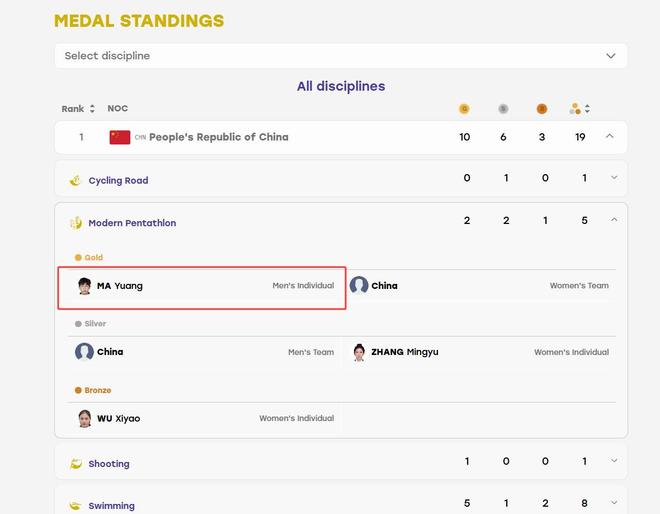Viewport: 660px width, 514px height.
Task: Click the China flag icon
Action: [120, 137]
